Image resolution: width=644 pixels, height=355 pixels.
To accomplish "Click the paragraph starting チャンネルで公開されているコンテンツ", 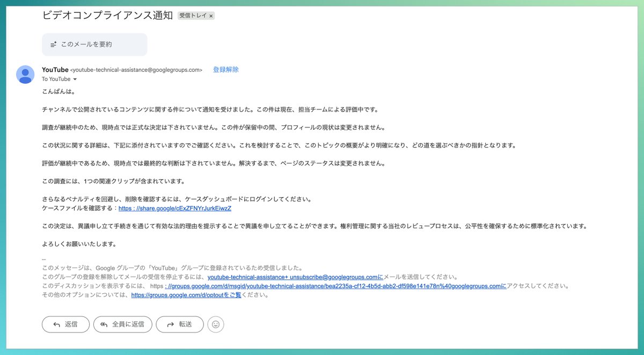I will point(211,109).
